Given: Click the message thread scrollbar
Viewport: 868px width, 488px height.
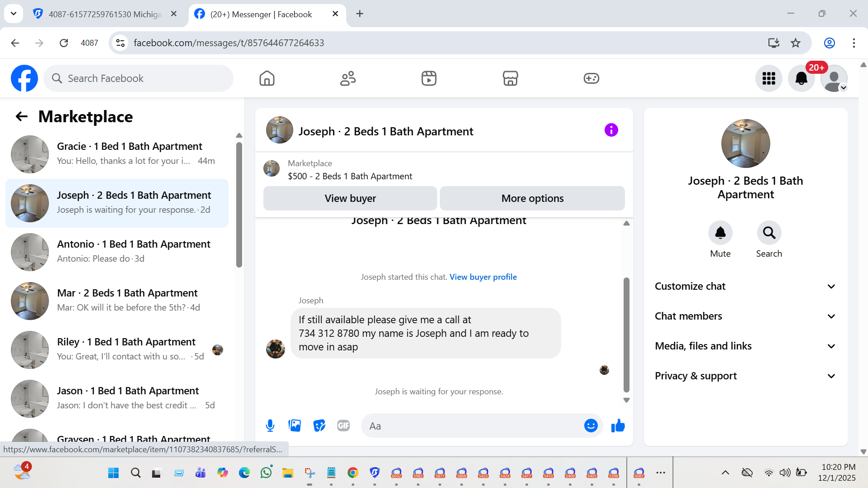Looking at the screenshot, I should click(626, 335).
